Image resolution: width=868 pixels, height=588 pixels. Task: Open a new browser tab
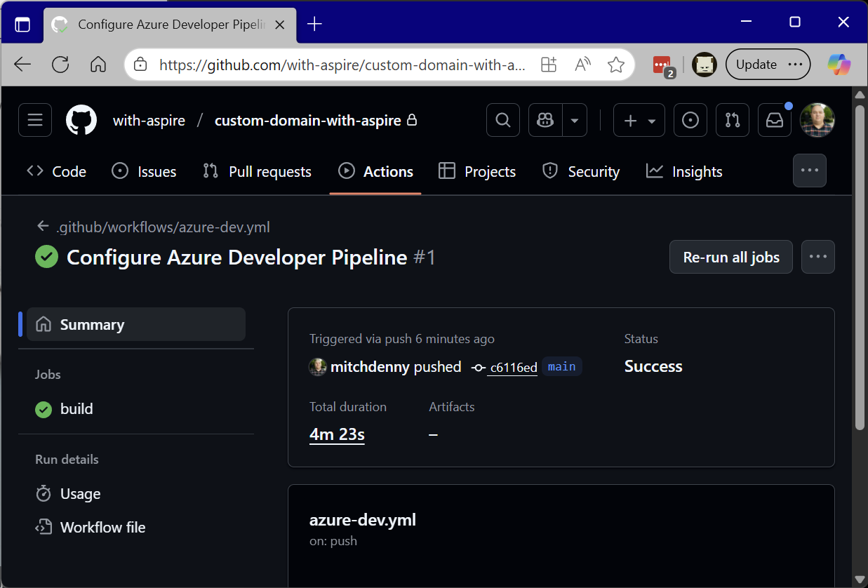point(314,25)
